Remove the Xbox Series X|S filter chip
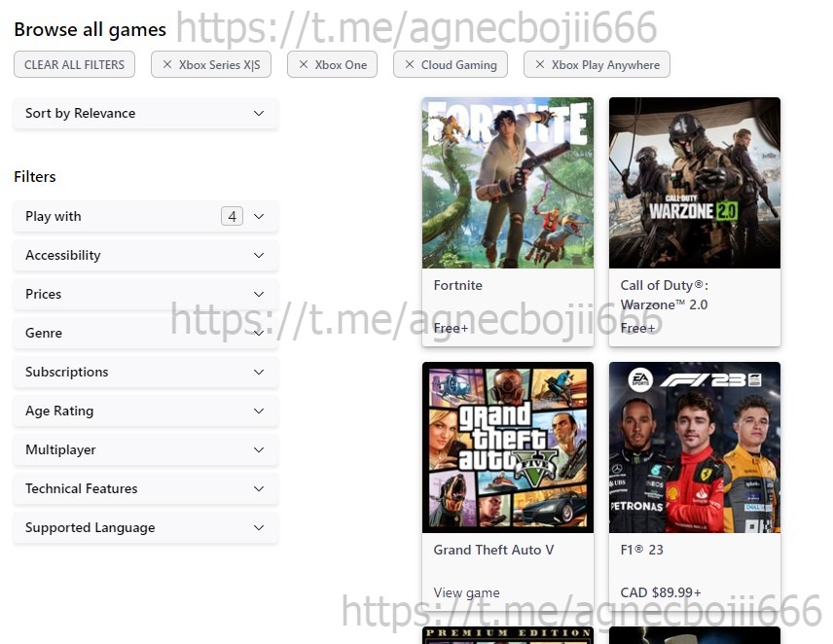Image resolution: width=833 pixels, height=644 pixels. (x=211, y=65)
